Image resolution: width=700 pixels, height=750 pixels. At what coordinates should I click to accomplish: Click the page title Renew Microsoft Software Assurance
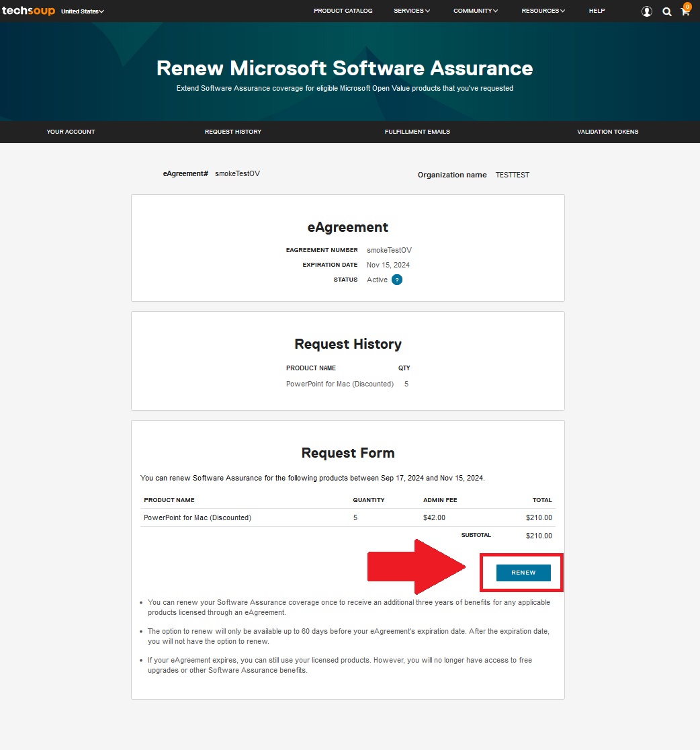coord(345,68)
